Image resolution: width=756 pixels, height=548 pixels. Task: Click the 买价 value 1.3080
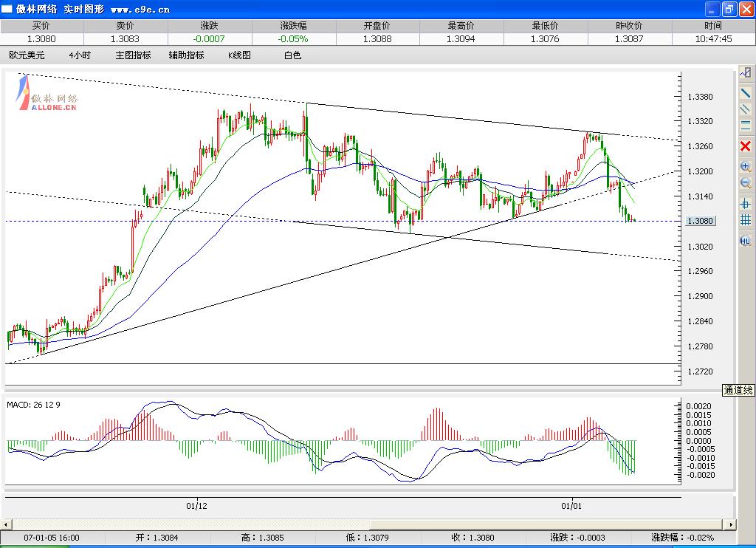[41, 39]
